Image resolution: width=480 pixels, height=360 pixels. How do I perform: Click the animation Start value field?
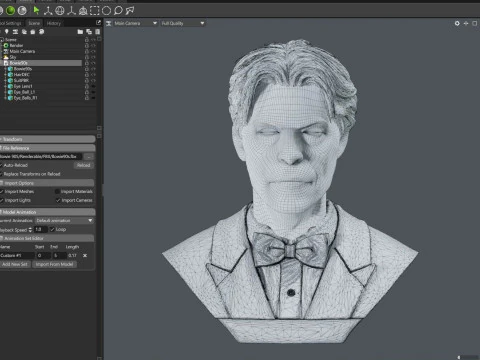coord(43,256)
